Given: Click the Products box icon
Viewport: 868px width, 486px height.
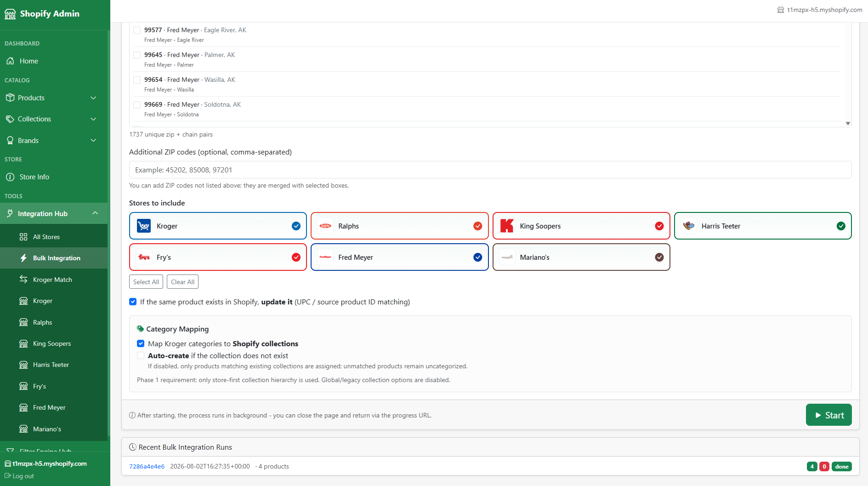Looking at the screenshot, I should (x=10, y=98).
